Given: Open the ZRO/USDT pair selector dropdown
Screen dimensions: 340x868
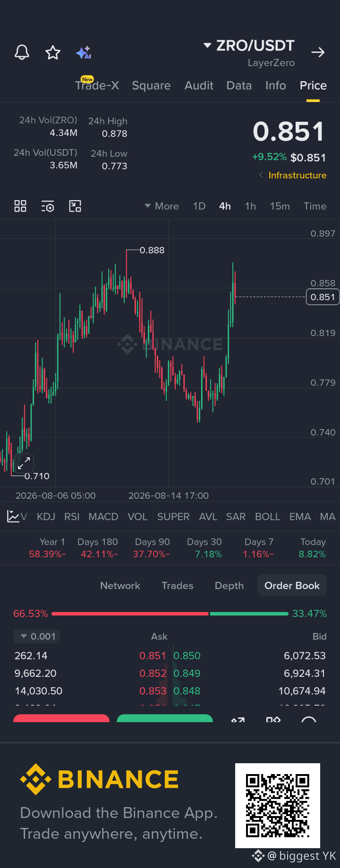Looking at the screenshot, I should [249, 46].
